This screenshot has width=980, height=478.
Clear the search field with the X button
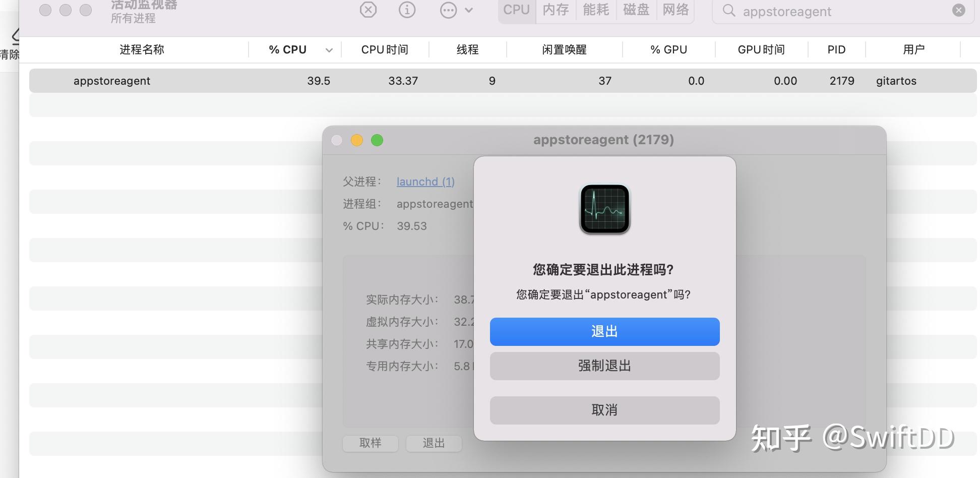tap(959, 10)
